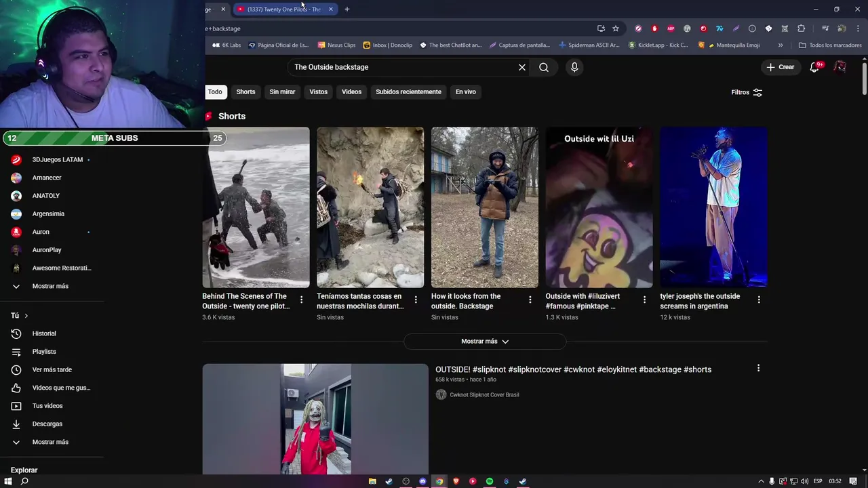Open the YouTube account avatar menu

[x=840, y=67]
